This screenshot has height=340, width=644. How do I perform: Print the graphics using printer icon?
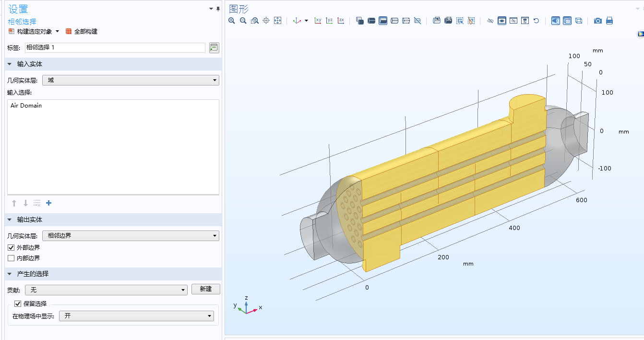[609, 21]
